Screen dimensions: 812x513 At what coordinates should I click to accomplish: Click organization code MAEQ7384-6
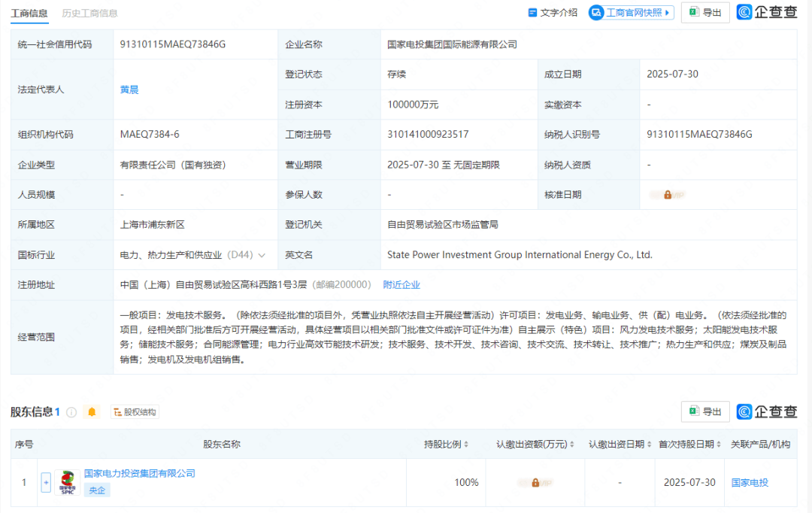coord(150,135)
